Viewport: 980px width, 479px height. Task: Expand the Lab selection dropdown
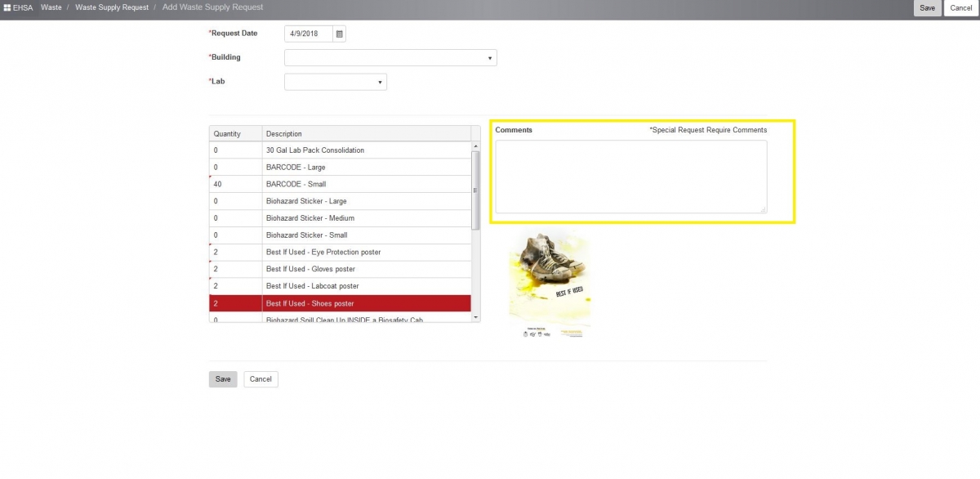(379, 82)
